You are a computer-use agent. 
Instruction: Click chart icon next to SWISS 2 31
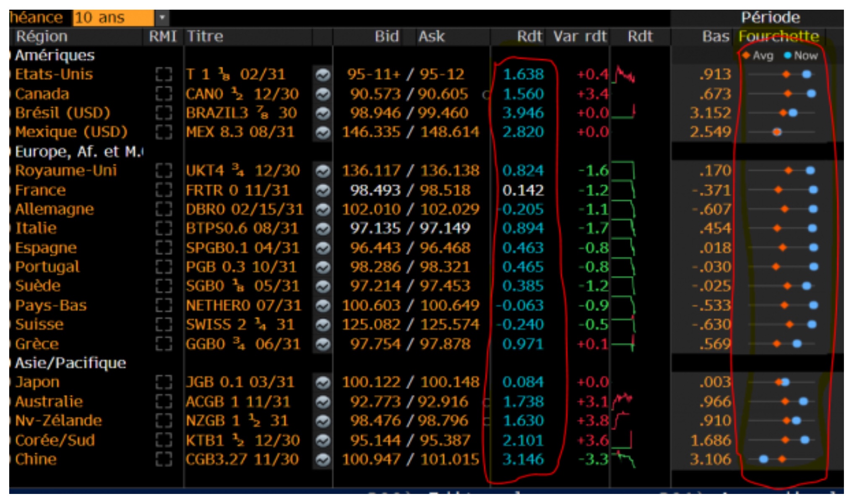point(323,325)
